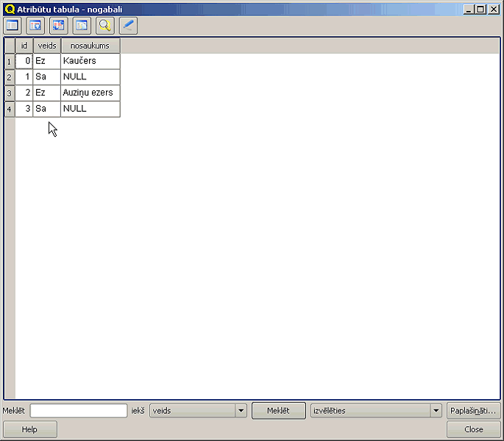This screenshot has width=504, height=441.
Task: Click the Invert selection icon
Action: point(59,26)
